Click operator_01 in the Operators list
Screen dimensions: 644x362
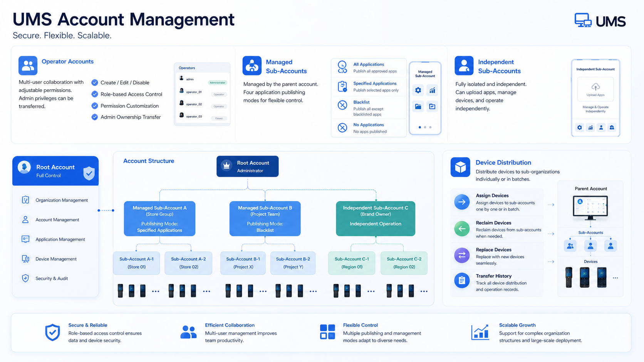click(x=202, y=92)
